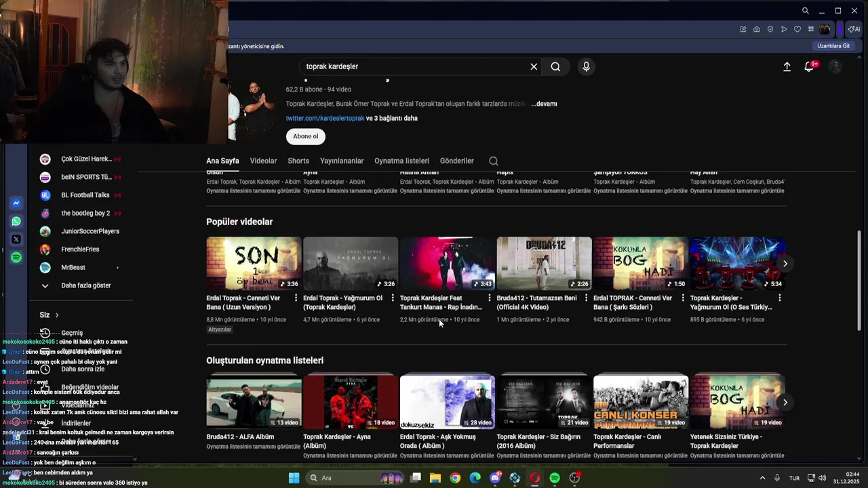Viewport: 868px width, 488px height.
Task: Click the send-to-flow arrow icon
Action: point(784,29)
